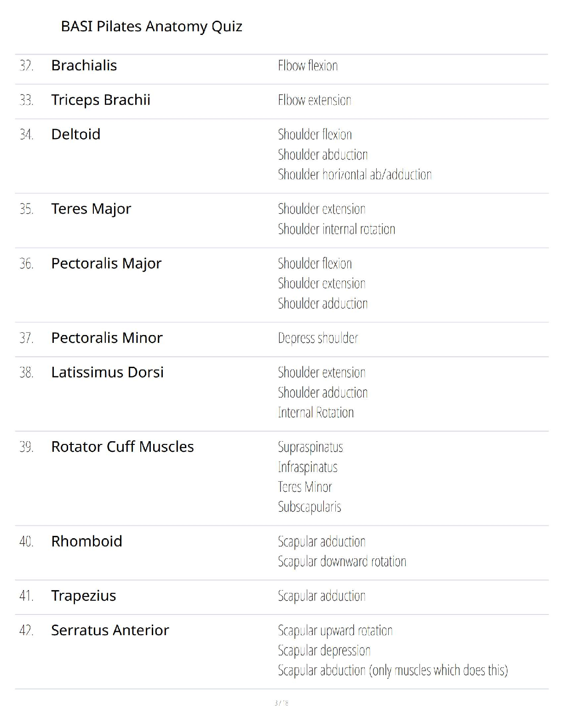
Task: Select the Deltoid heading
Action: (75, 135)
